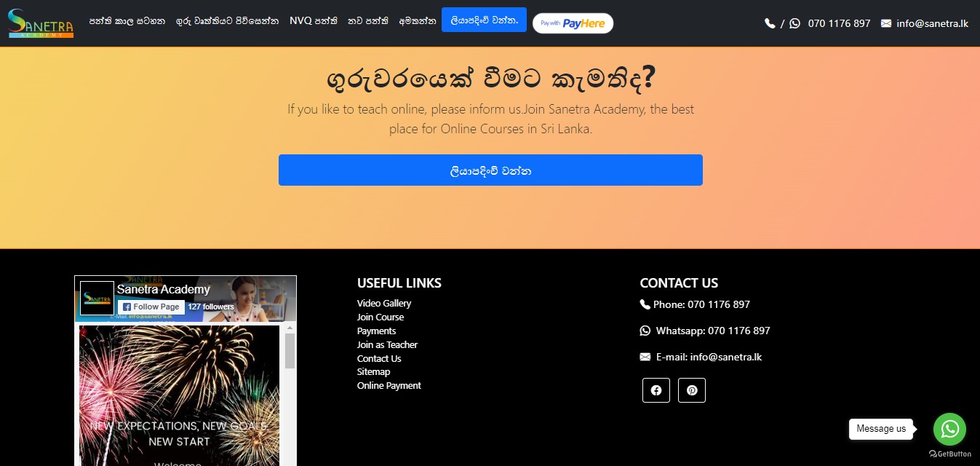Click the large blue ලියාපදිංචි වන්න button
Viewport: 980px width, 466px height.
coord(490,170)
